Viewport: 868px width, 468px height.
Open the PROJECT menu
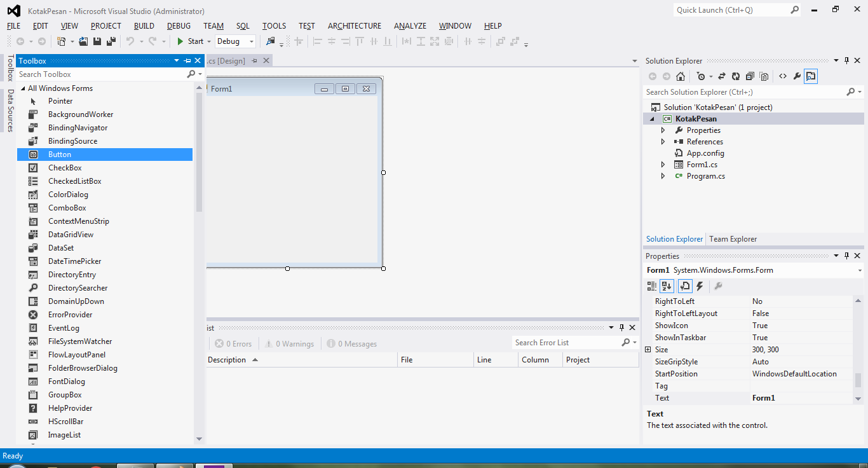coord(105,26)
